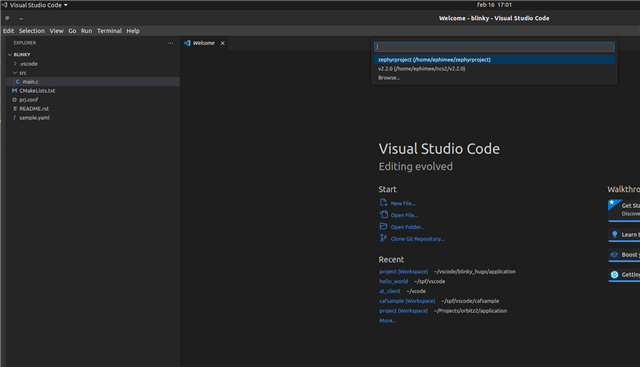Close the Welcome tab
The image size is (640, 367).
[x=222, y=43]
